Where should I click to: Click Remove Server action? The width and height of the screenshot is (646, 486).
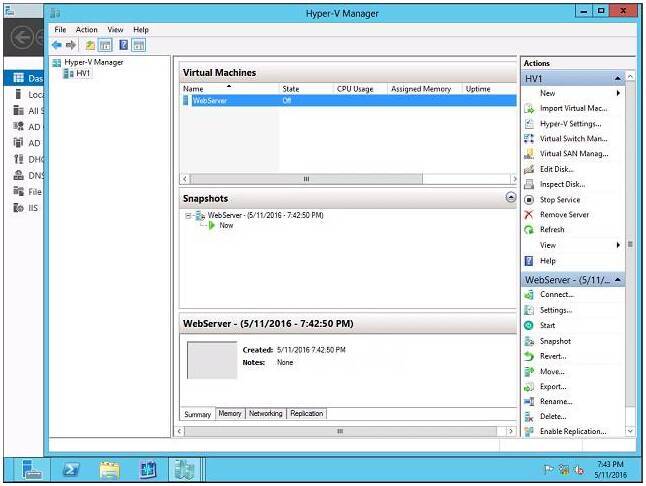(x=564, y=215)
